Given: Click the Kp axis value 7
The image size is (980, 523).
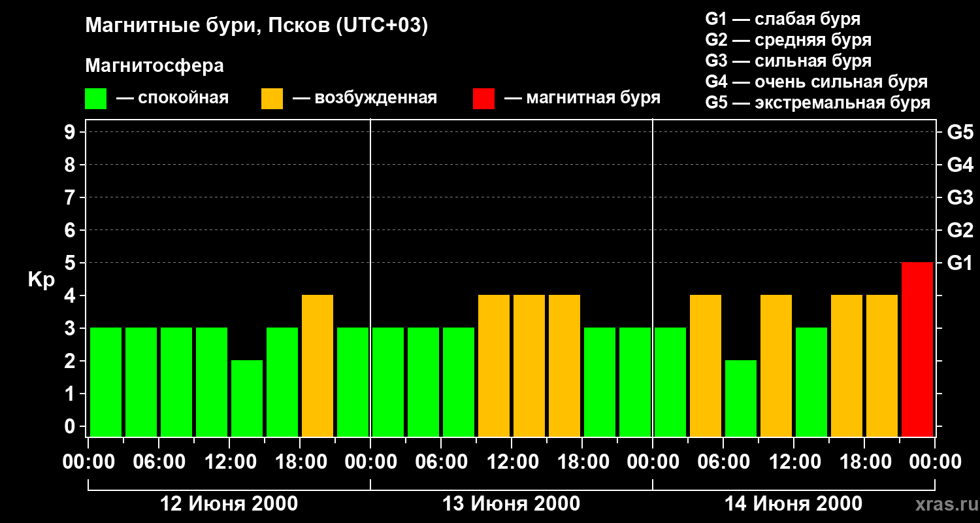Looking at the screenshot, I should click(71, 197).
